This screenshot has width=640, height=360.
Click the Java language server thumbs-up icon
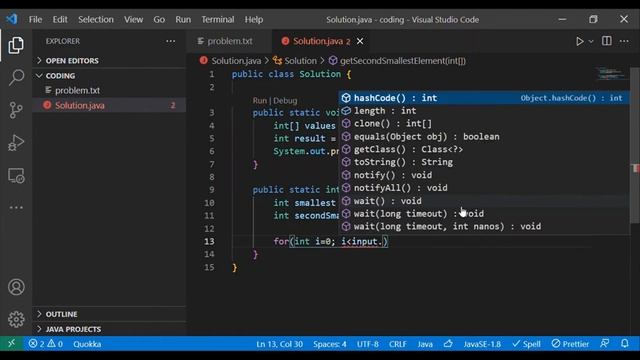448,344
